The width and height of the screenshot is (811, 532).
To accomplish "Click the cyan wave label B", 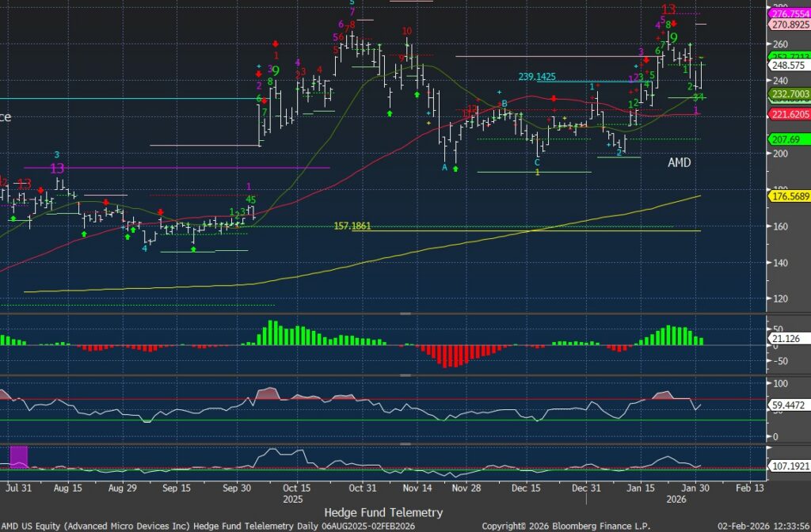I will click(503, 104).
